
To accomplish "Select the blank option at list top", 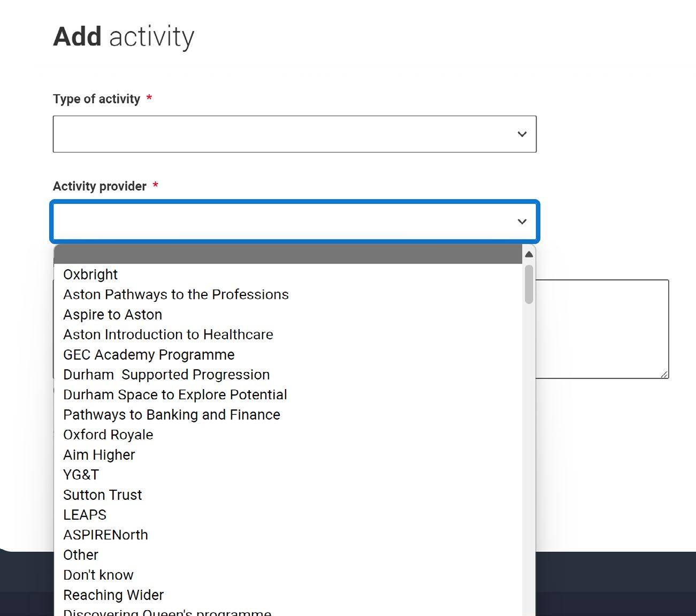I will (288, 255).
